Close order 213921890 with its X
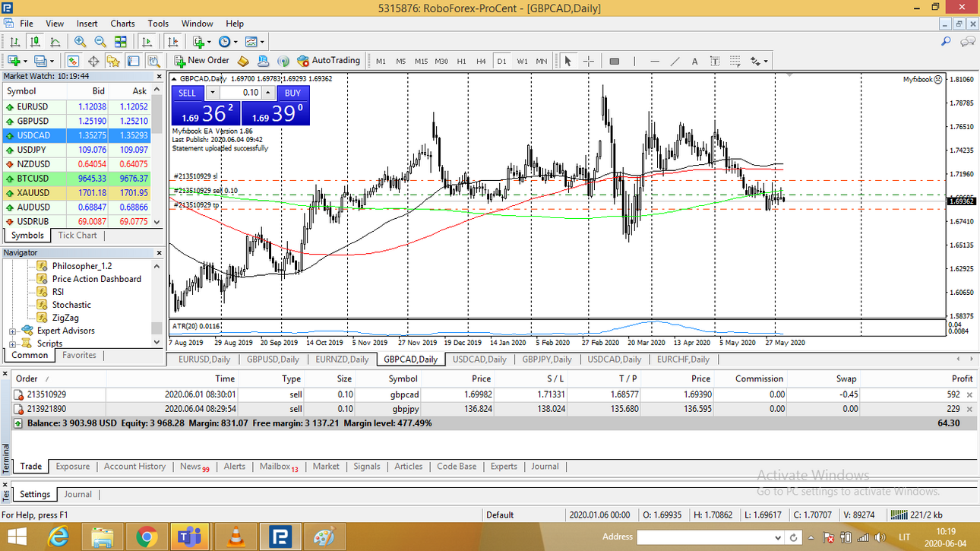Viewport: 980px width, 551px height. tap(969, 409)
